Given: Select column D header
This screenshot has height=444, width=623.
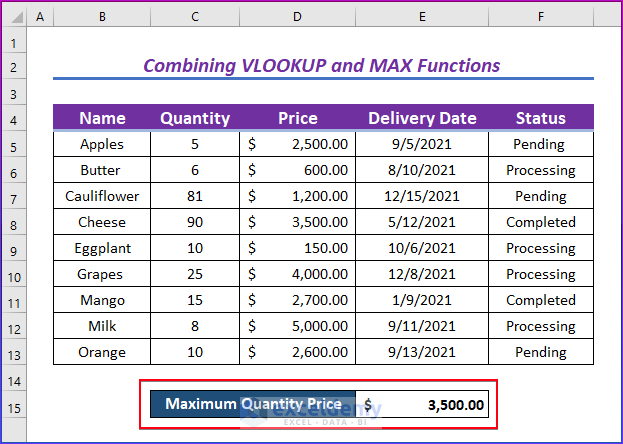Looking at the screenshot, I should pyautogui.click(x=297, y=18).
